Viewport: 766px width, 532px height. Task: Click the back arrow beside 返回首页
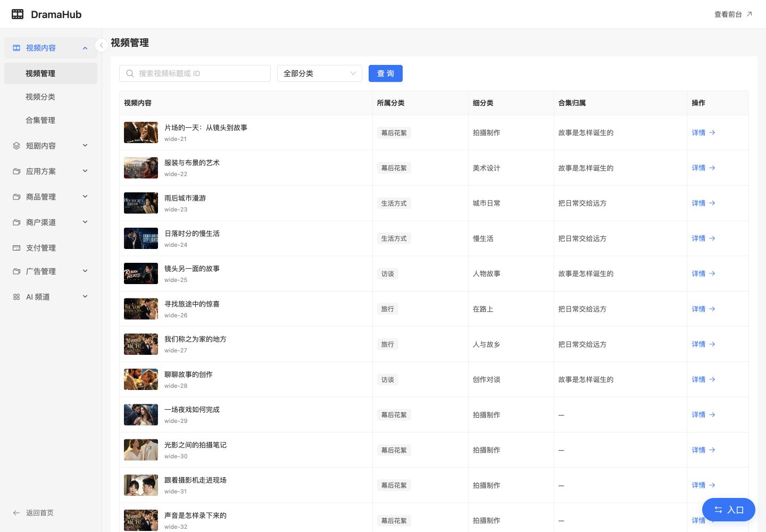pyautogui.click(x=16, y=513)
